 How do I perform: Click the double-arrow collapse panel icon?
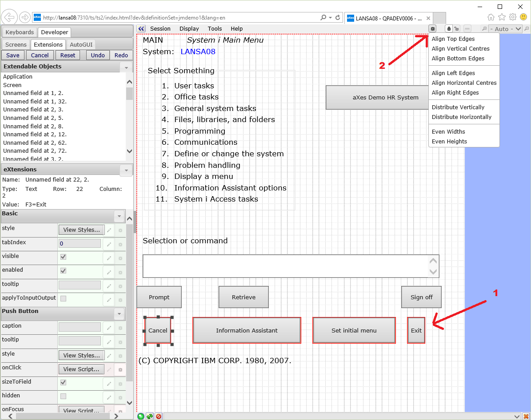click(141, 29)
